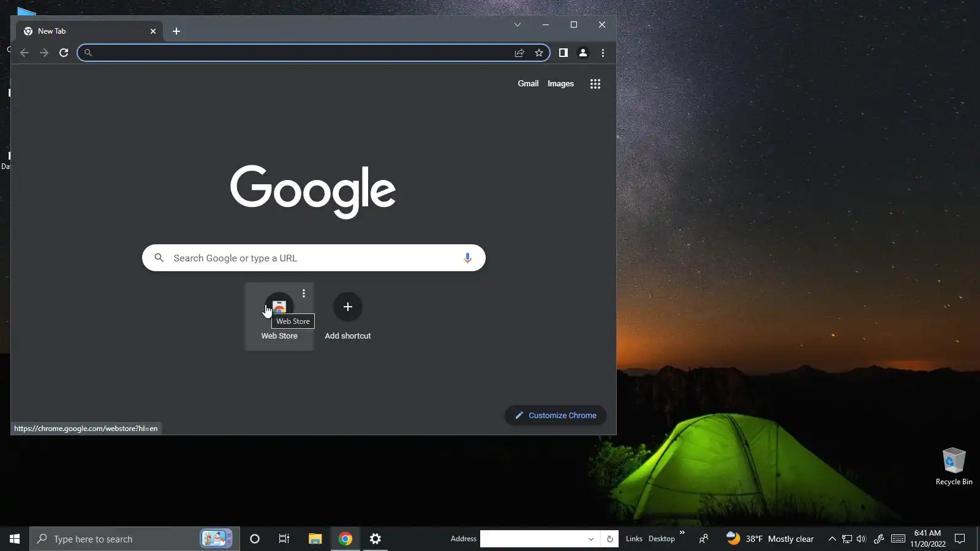Screen dimensions: 980x551
Task: Go back using Chrome's back arrow
Action: tap(24, 53)
